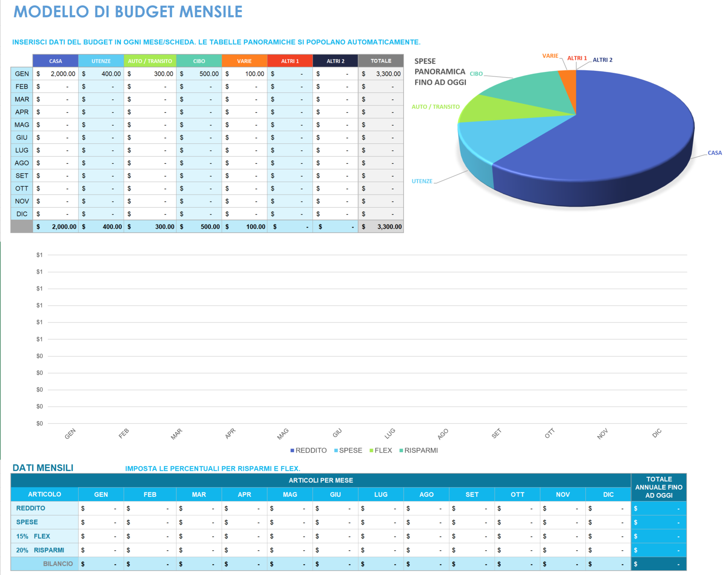728x575 pixels.
Task: Click the UTENZE pie chart label
Action: click(422, 181)
